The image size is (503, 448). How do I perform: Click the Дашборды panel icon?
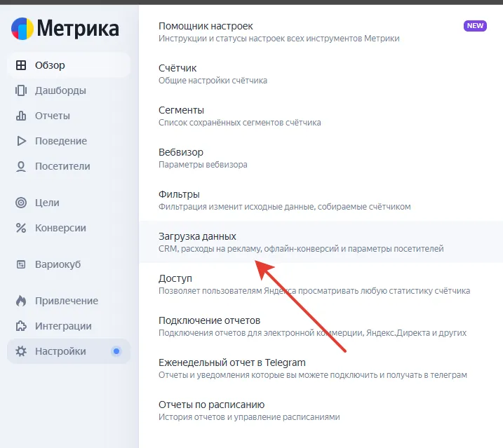point(21,90)
